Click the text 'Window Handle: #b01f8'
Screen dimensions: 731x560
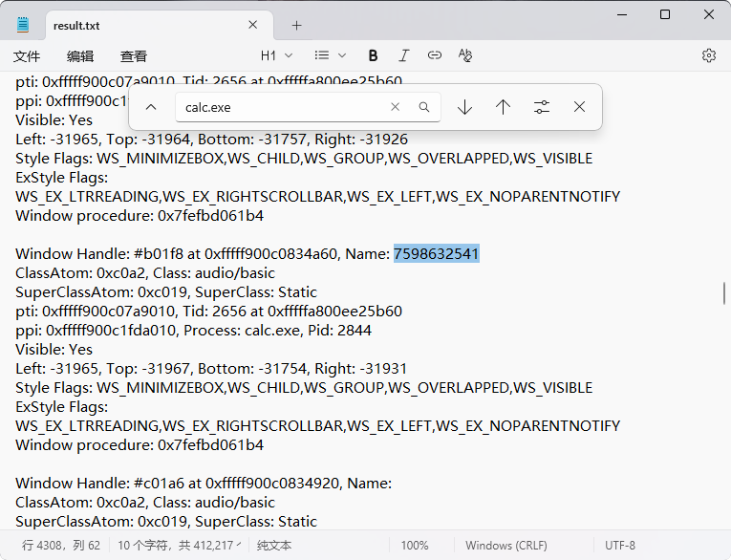(x=99, y=253)
